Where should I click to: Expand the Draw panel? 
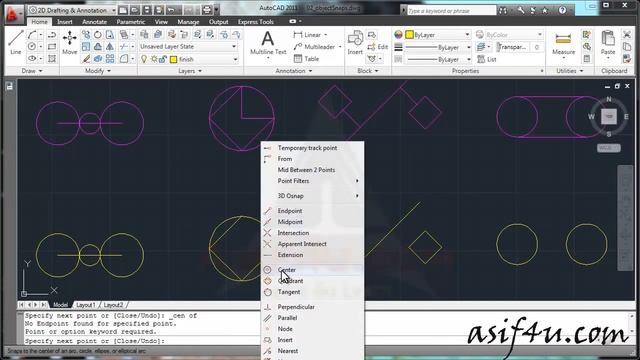(x=32, y=71)
